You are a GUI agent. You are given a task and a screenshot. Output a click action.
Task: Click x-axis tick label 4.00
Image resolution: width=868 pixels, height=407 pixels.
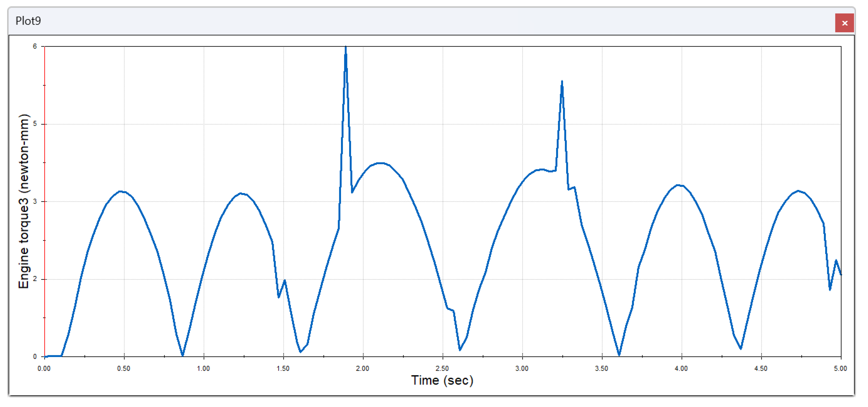[x=681, y=369]
